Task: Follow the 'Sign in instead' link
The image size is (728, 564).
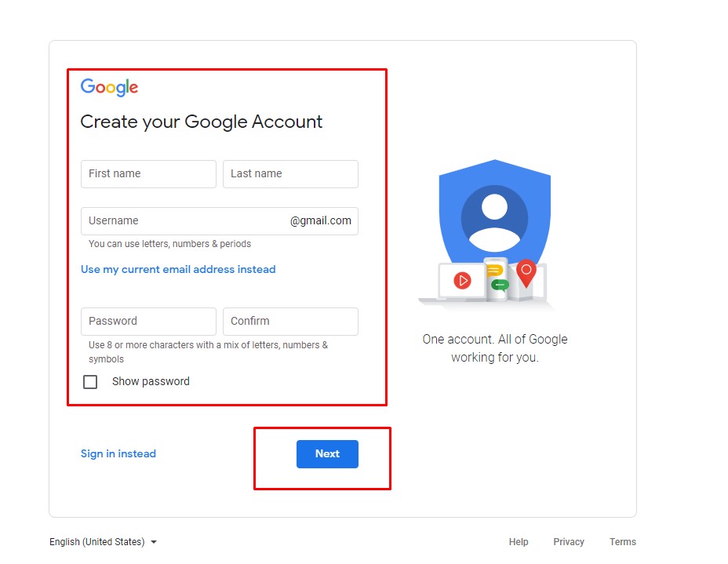Action: pyautogui.click(x=118, y=454)
